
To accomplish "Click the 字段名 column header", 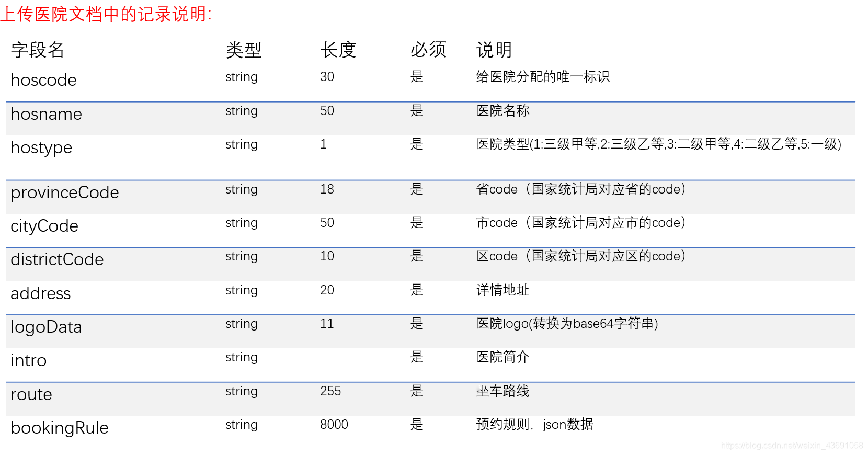I will [x=38, y=50].
